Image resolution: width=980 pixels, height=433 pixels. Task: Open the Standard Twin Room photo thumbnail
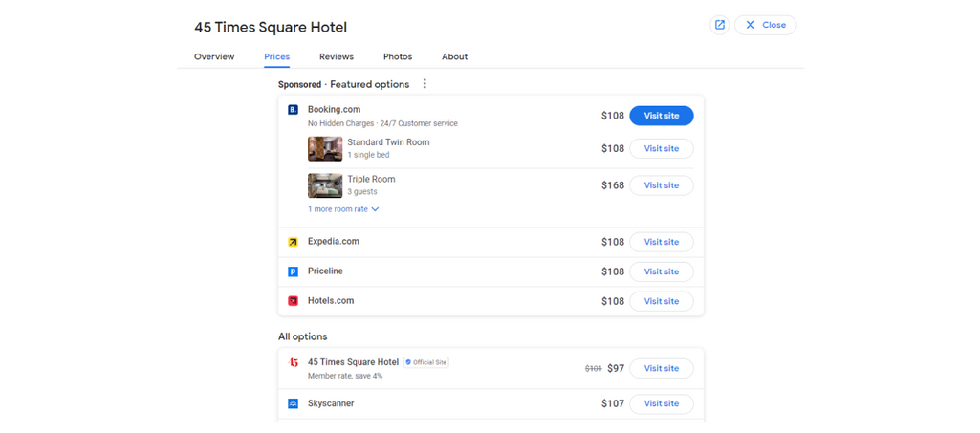[325, 149]
